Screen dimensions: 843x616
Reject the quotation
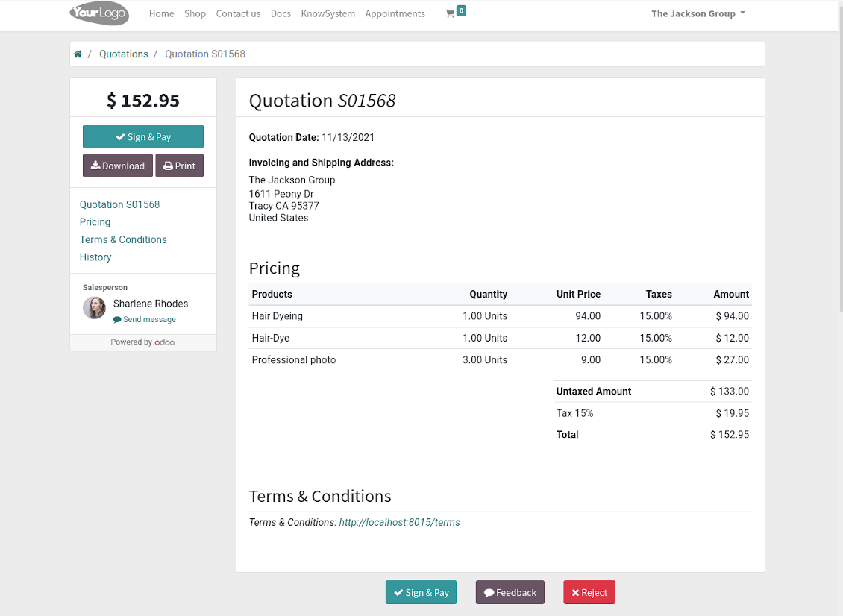[589, 592]
